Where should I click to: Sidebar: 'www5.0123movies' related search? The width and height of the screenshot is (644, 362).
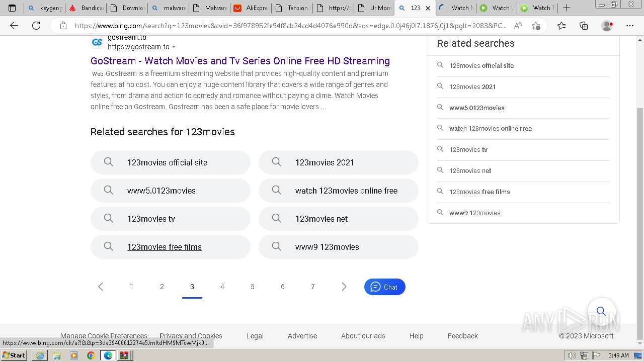click(523, 108)
